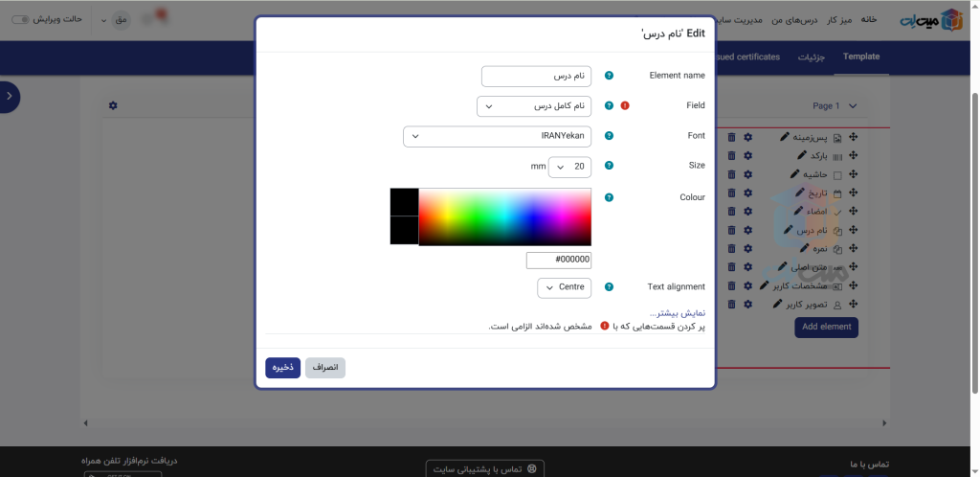
Task: Expand نمایش بیشتر... link
Action: tap(678, 313)
